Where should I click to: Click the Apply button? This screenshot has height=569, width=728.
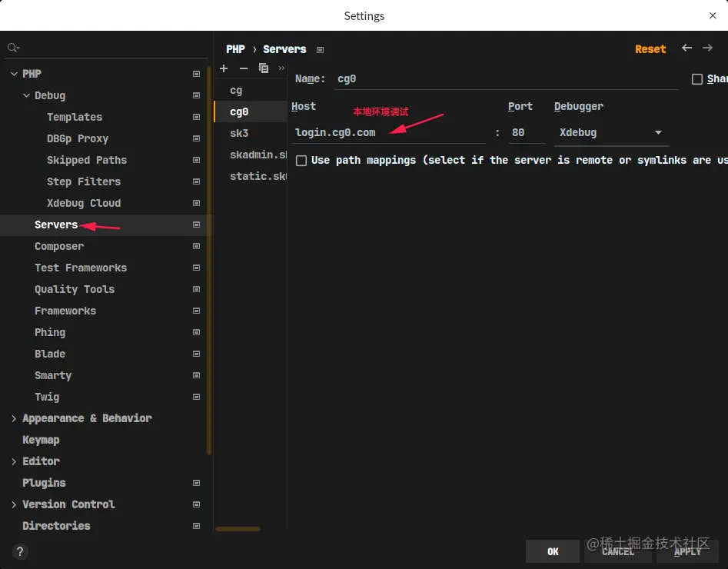point(687,551)
